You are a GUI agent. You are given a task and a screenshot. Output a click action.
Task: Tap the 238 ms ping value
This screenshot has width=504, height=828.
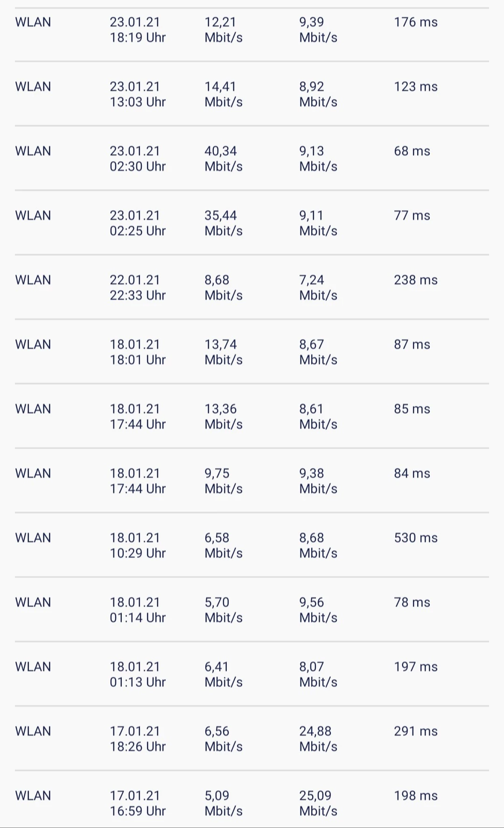[415, 280]
